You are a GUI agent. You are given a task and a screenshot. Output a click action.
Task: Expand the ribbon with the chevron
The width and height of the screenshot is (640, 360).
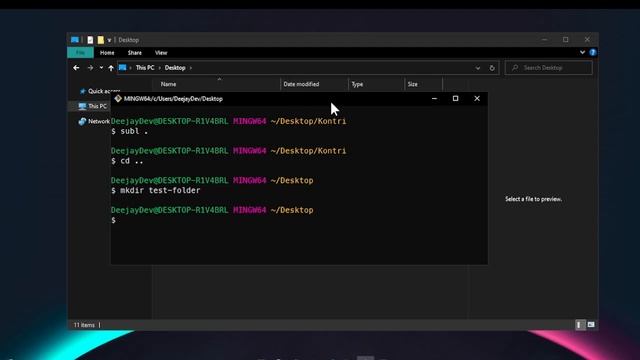coord(582,52)
